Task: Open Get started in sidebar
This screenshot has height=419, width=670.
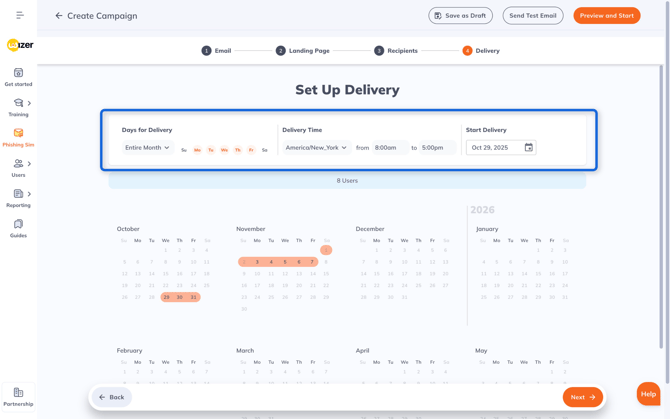Action: 18,77
